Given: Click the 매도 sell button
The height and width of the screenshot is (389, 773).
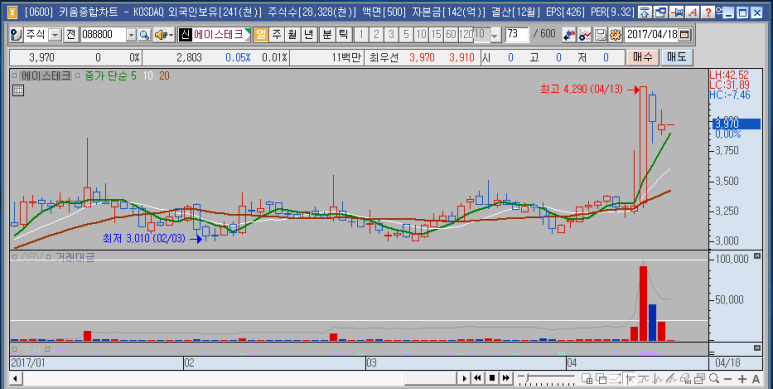Looking at the screenshot, I should (x=677, y=57).
